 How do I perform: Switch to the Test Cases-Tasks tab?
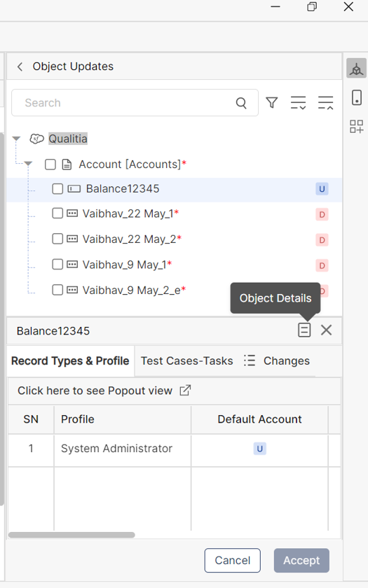(187, 360)
